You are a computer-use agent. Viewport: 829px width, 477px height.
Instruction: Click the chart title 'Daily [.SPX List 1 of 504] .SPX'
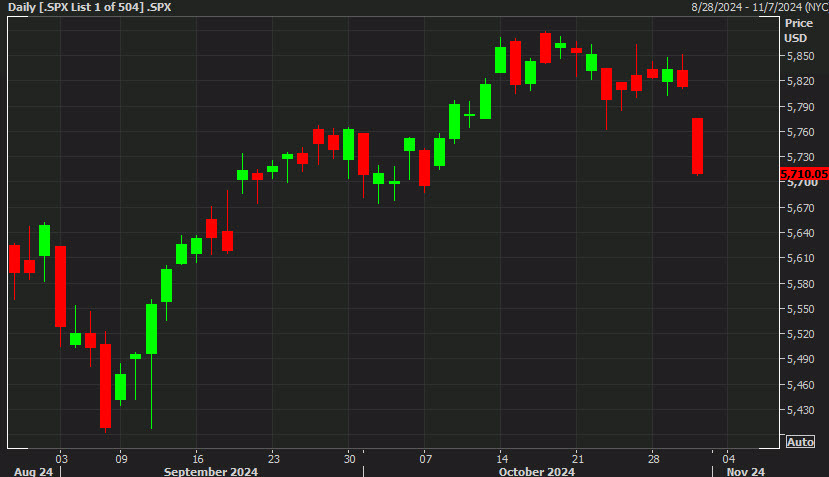pyautogui.click(x=89, y=7)
